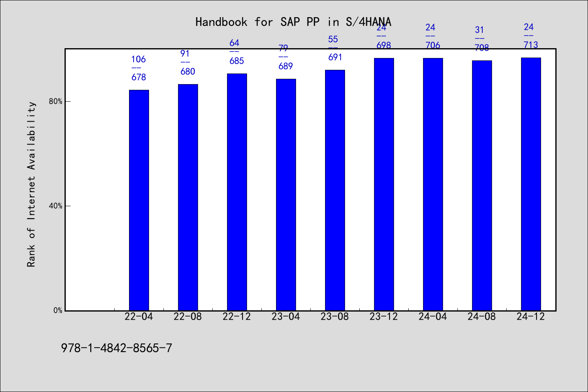Select the blue bar for 23-12
Screen dimensions: 588x392
384,184
